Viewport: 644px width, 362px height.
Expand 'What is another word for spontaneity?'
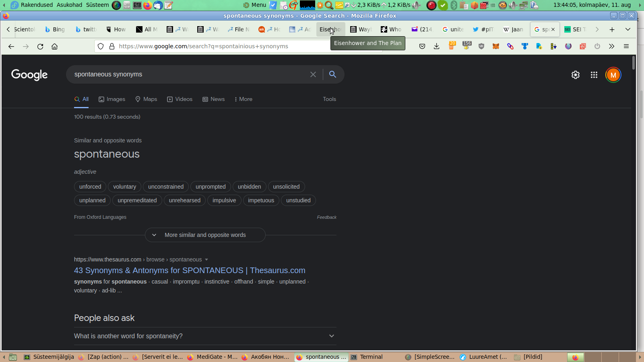click(205, 336)
